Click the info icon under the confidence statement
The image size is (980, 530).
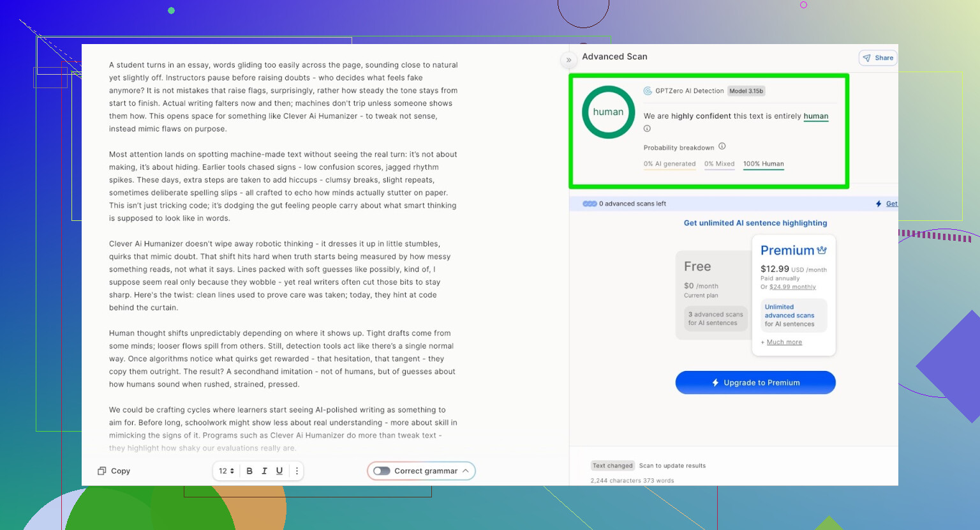click(x=647, y=129)
